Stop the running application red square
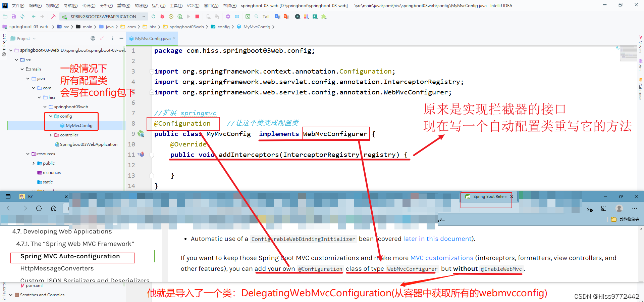Viewport: 644px width, 302px height. pos(197,16)
